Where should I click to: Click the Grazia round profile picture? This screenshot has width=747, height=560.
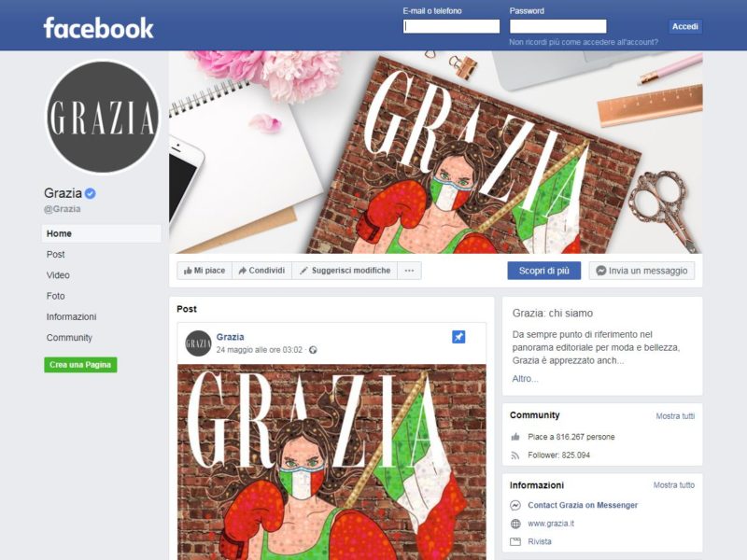tap(103, 117)
